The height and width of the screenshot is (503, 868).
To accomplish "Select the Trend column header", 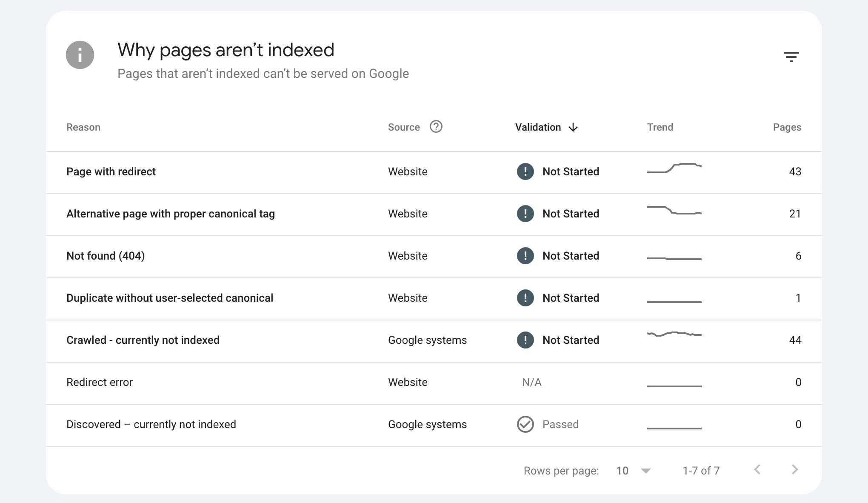I will [659, 126].
